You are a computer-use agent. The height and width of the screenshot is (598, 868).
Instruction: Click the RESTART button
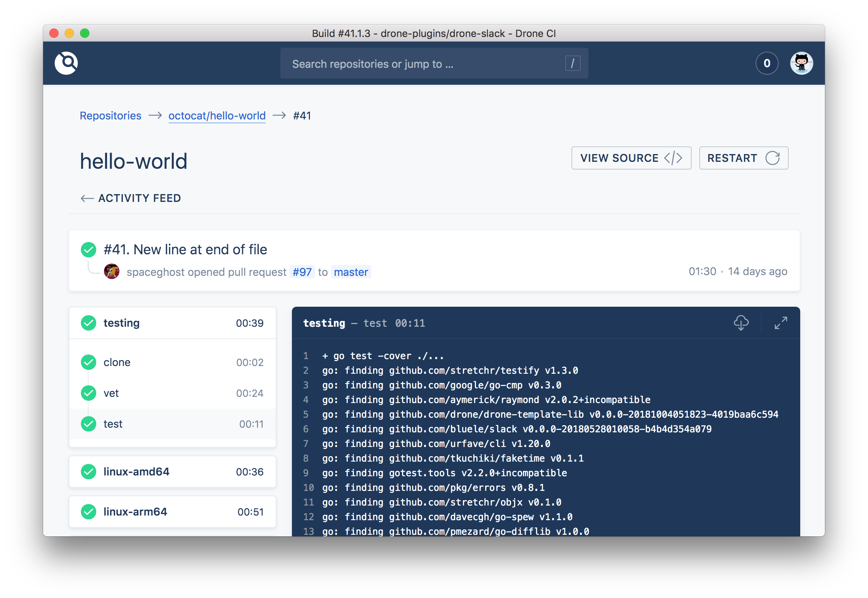743,158
